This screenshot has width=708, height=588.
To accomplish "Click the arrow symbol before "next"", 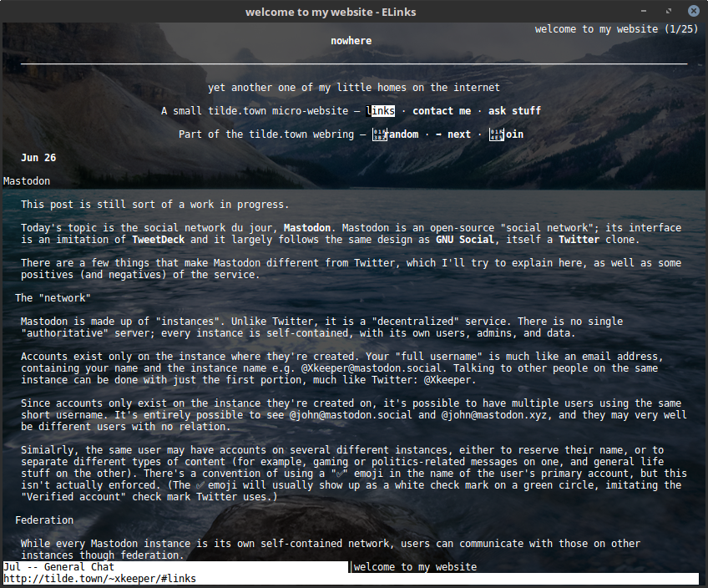I will click(438, 134).
